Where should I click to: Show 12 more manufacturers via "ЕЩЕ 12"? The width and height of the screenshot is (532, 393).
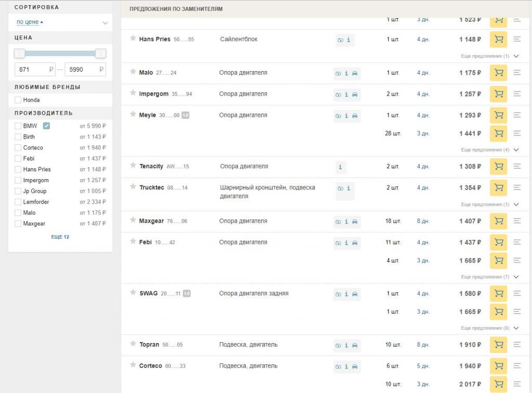tap(60, 237)
